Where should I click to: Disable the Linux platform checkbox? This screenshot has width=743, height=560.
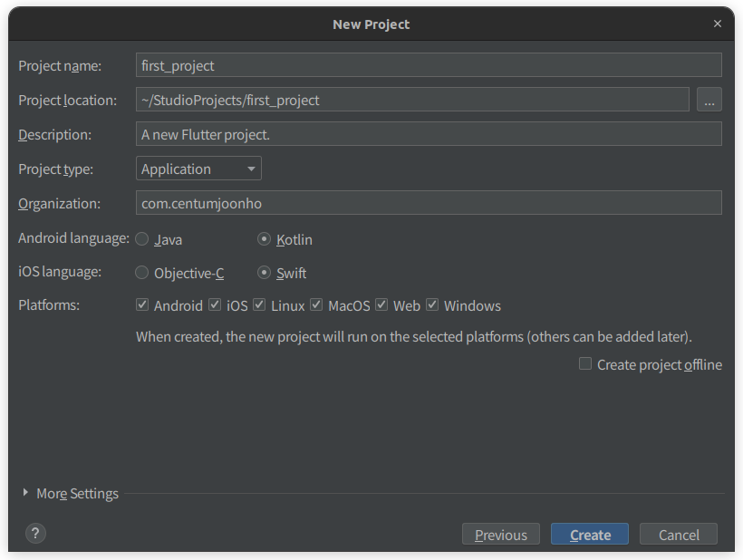[x=259, y=304]
